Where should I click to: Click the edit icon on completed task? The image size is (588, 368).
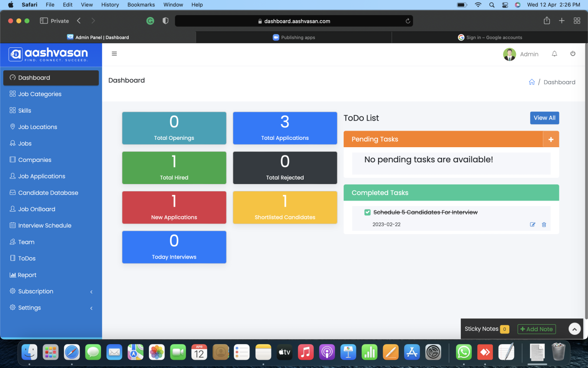(532, 224)
